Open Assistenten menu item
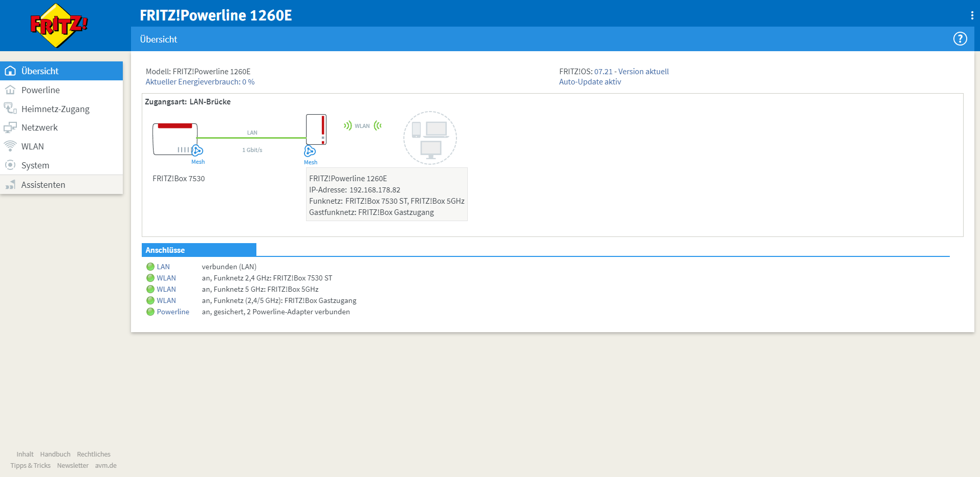The image size is (980, 477). coord(61,185)
